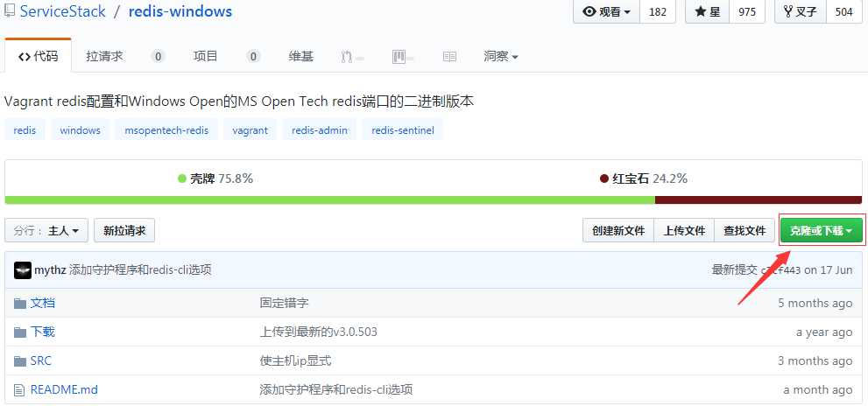Screen dimensions: 868x406
Task: Open the SRC folder
Action: (x=41, y=361)
